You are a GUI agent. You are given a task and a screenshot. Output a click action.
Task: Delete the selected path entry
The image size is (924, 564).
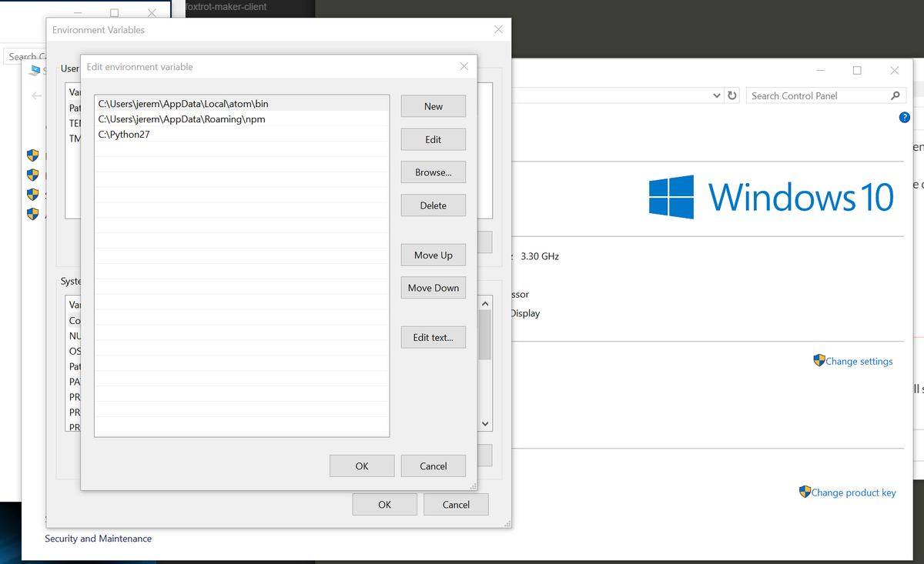coord(433,205)
